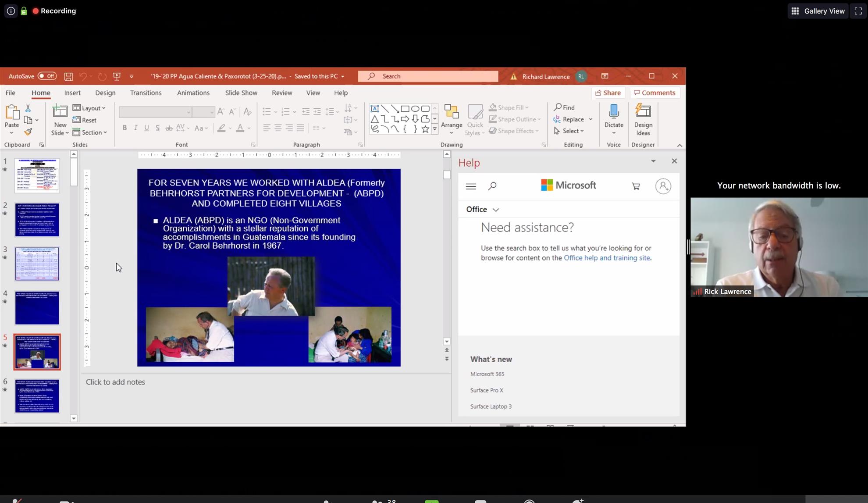The height and width of the screenshot is (503, 868).
Task: Click the Arrange tool icon
Action: coord(451,112)
